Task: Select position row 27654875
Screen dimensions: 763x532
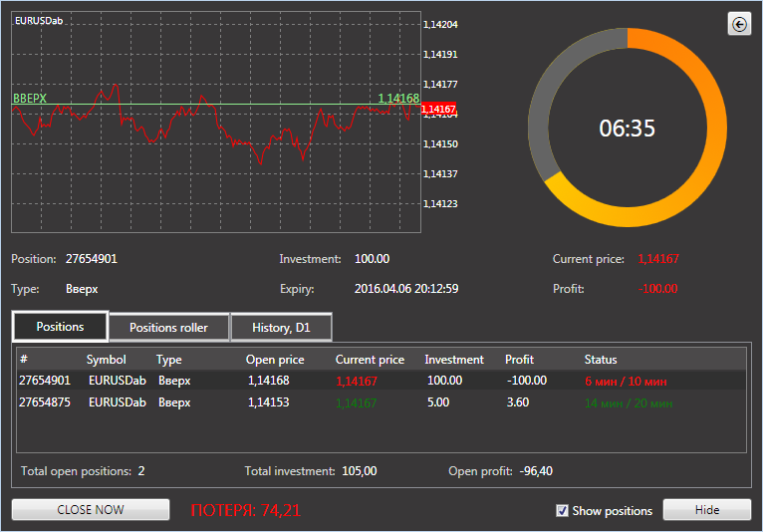Action: (381, 402)
